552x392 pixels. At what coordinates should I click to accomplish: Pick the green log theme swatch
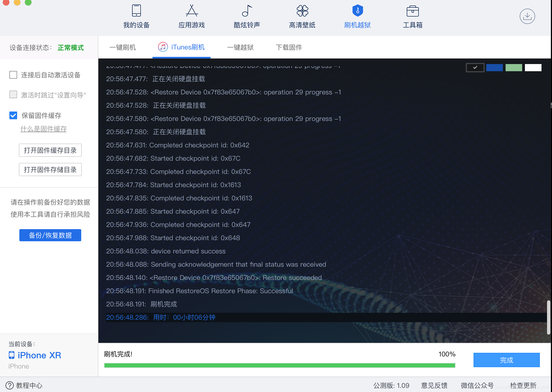[514, 68]
